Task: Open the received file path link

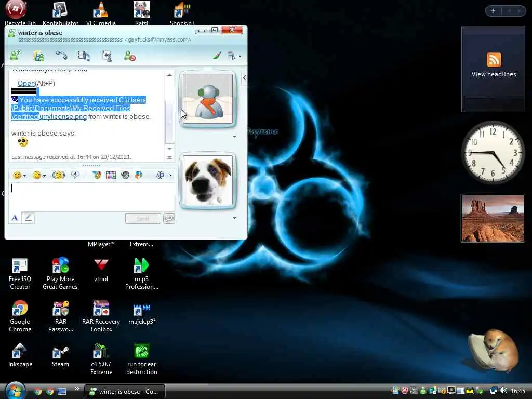Action: tap(79, 108)
